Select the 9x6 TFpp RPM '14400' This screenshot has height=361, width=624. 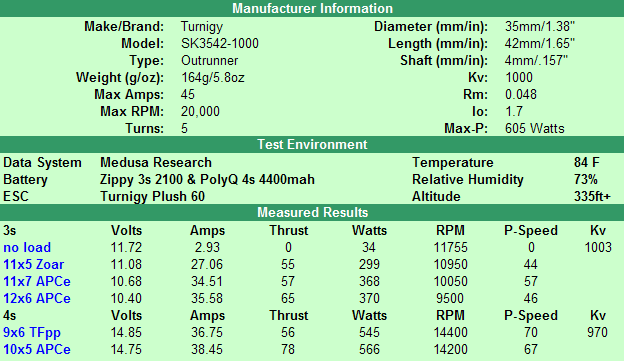click(x=450, y=333)
